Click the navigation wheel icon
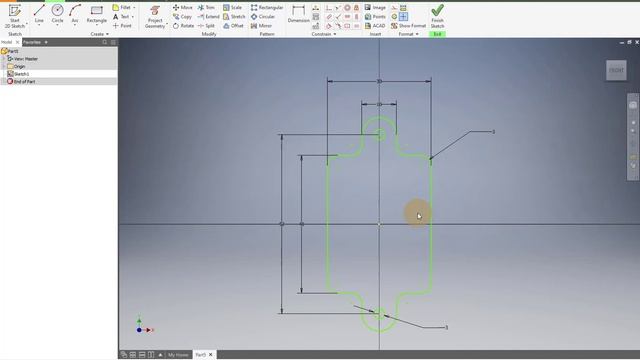This screenshot has width=640, height=360. point(633,105)
